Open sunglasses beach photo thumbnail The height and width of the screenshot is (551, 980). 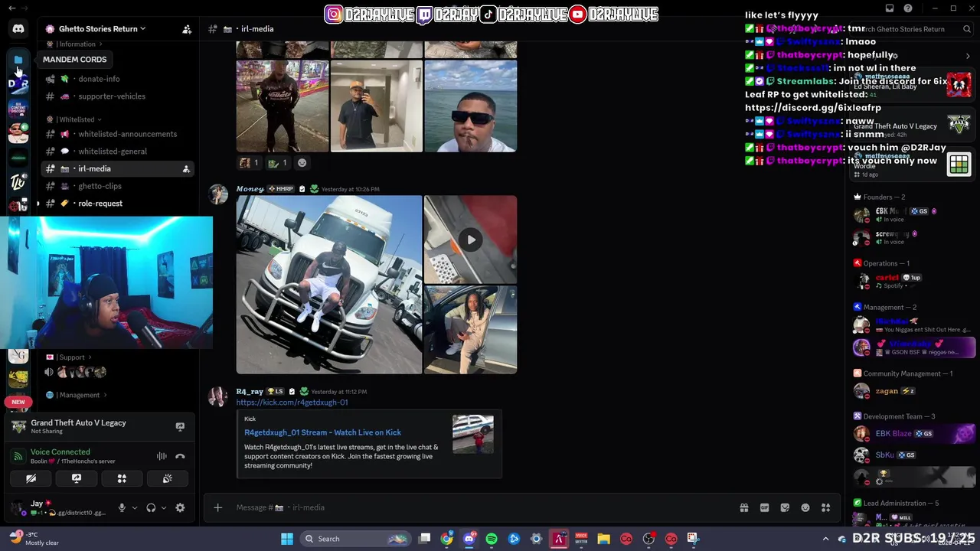point(471,106)
